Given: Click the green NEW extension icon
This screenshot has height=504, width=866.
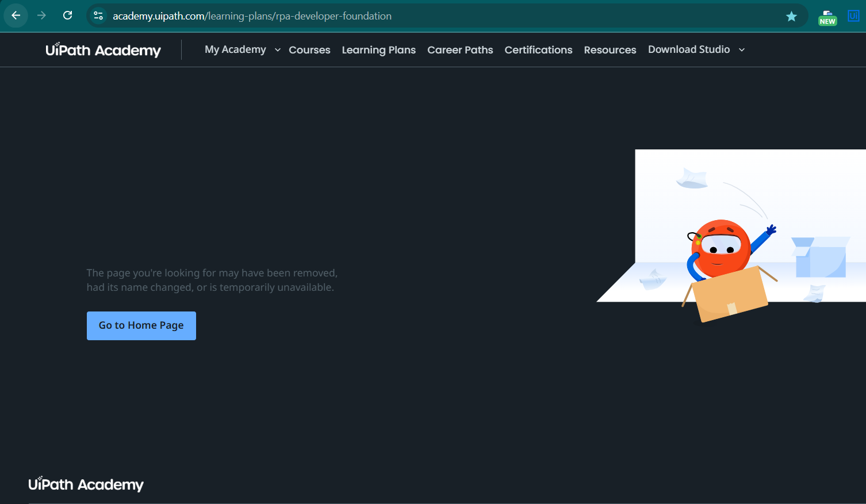Looking at the screenshot, I should pos(827,17).
